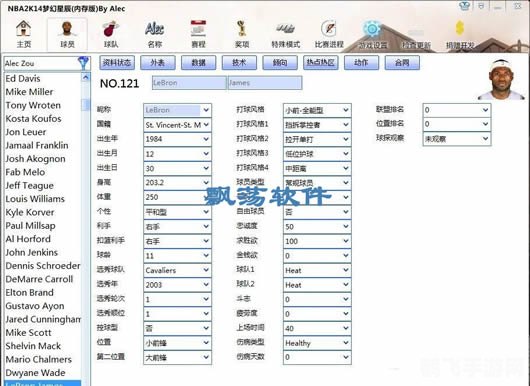Switch to the 数据 tab
The width and height of the screenshot is (530, 386).
(198, 63)
